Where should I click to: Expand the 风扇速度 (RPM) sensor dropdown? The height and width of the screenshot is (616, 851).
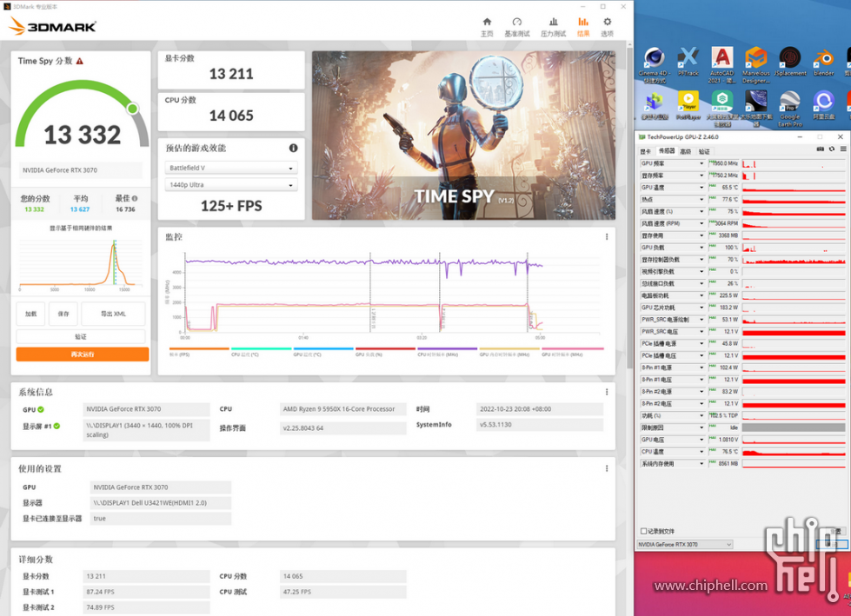coord(701,223)
